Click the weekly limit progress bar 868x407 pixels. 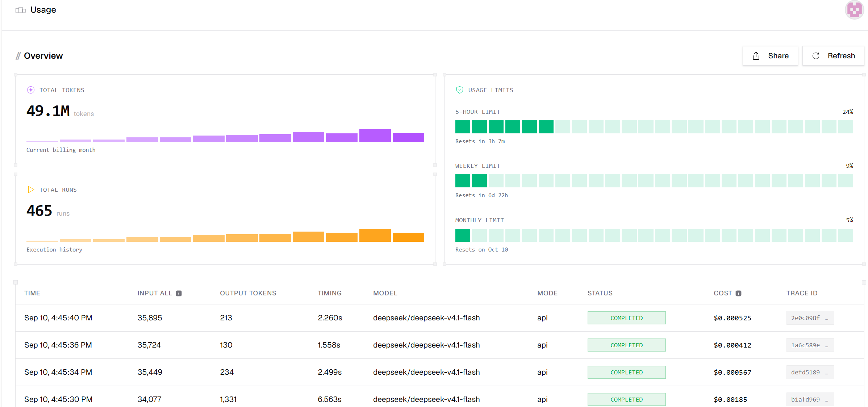point(654,181)
